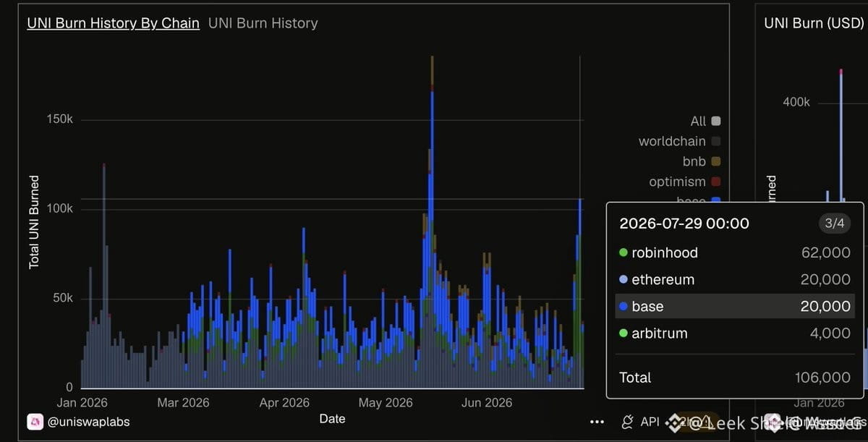Viewport: 868px width, 442px height.
Task: Click the API button below chart
Action: click(640, 421)
